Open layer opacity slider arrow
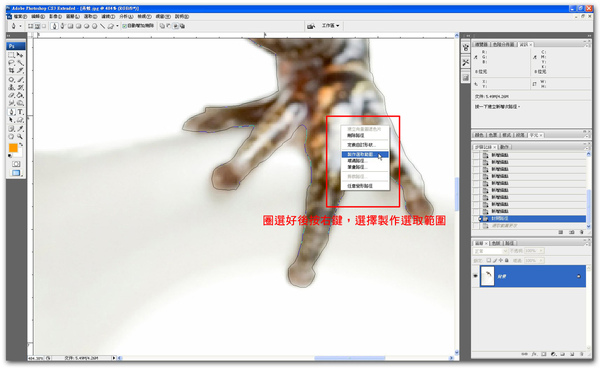Screen dimensions: 600x368 (541, 251)
